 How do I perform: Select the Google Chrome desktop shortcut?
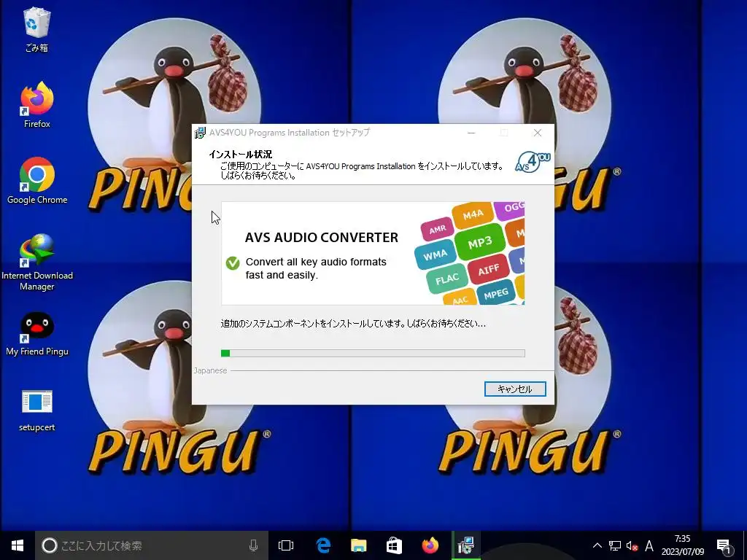pos(36,181)
